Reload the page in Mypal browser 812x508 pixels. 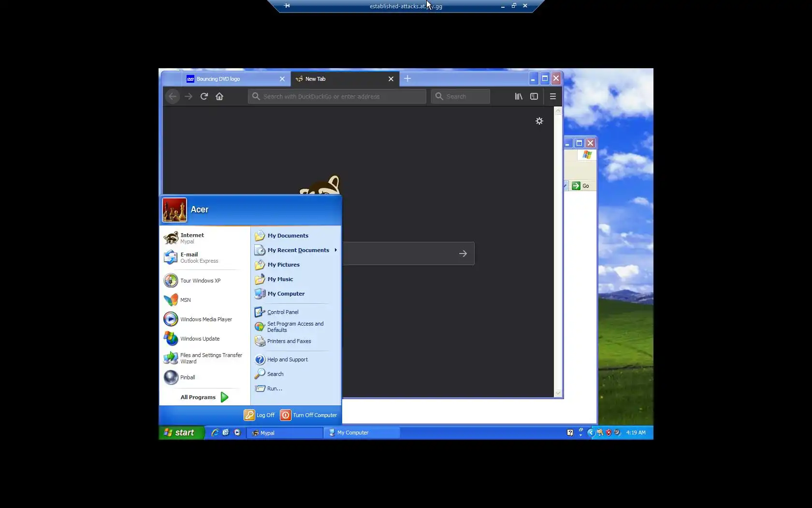point(204,96)
